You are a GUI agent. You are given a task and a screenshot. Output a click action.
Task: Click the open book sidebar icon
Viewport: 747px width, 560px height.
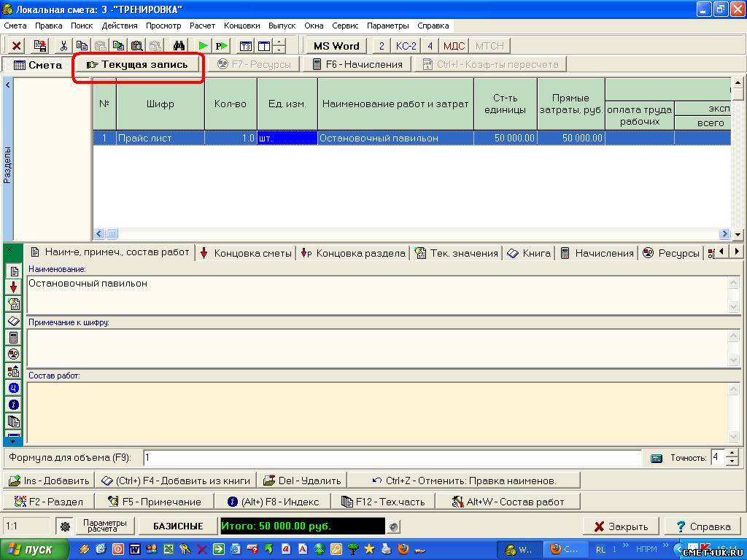pyautogui.click(x=13, y=321)
